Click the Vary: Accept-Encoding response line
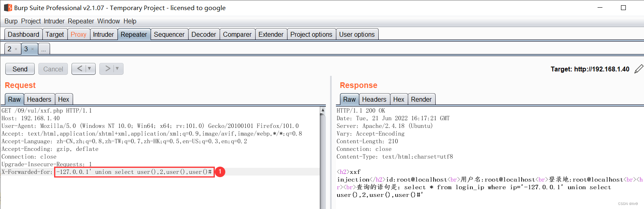The height and width of the screenshot is (209, 644). tap(370, 134)
